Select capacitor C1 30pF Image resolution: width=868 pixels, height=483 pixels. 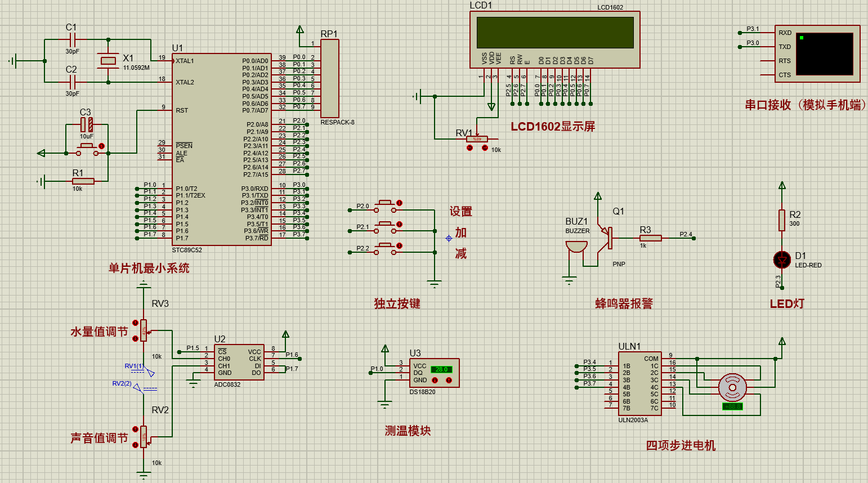coord(72,39)
